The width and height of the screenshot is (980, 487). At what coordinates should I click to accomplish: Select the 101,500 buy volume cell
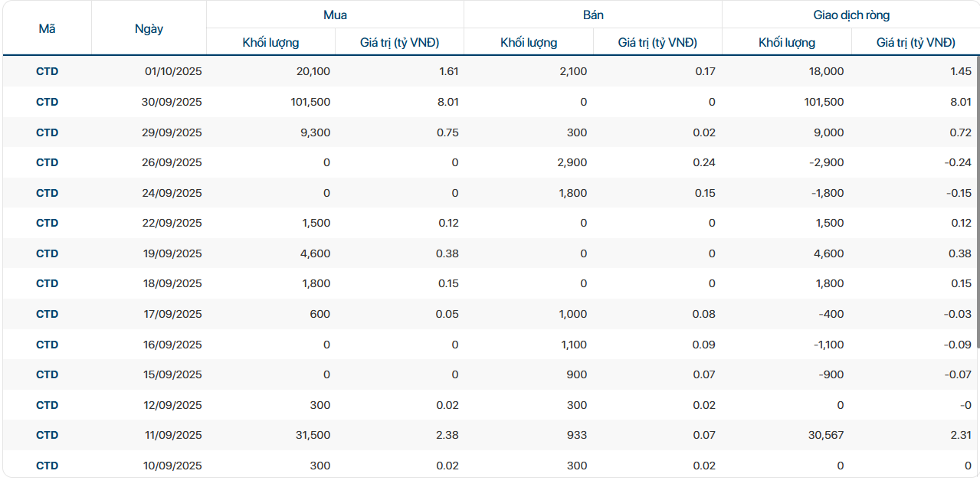tap(310, 102)
